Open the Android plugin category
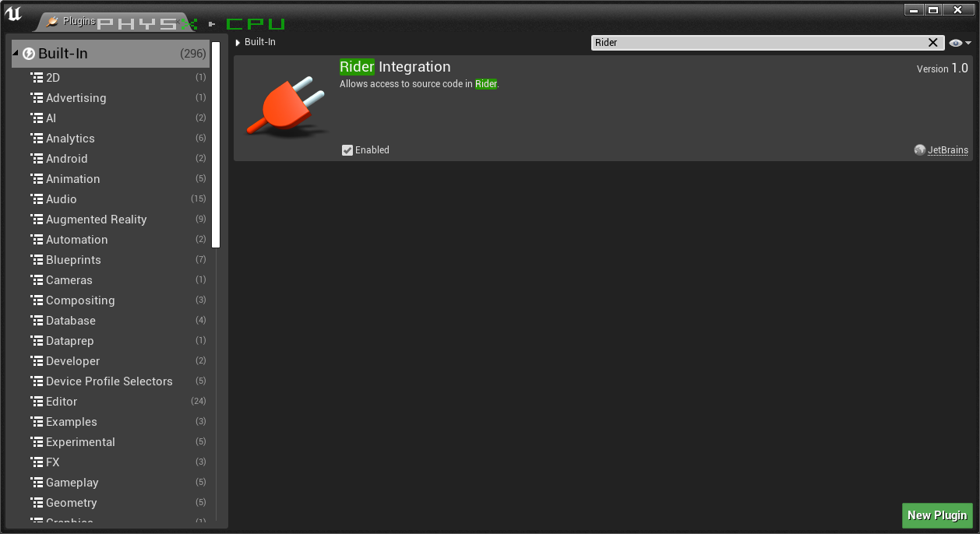The height and width of the screenshot is (534, 980). (x=67, y=159)
